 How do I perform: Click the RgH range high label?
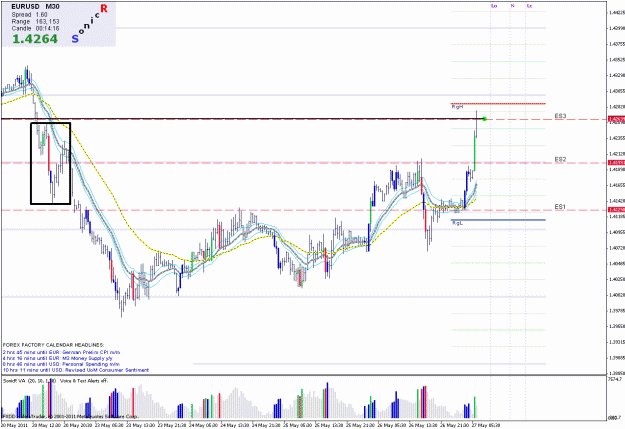click(457, 107)
